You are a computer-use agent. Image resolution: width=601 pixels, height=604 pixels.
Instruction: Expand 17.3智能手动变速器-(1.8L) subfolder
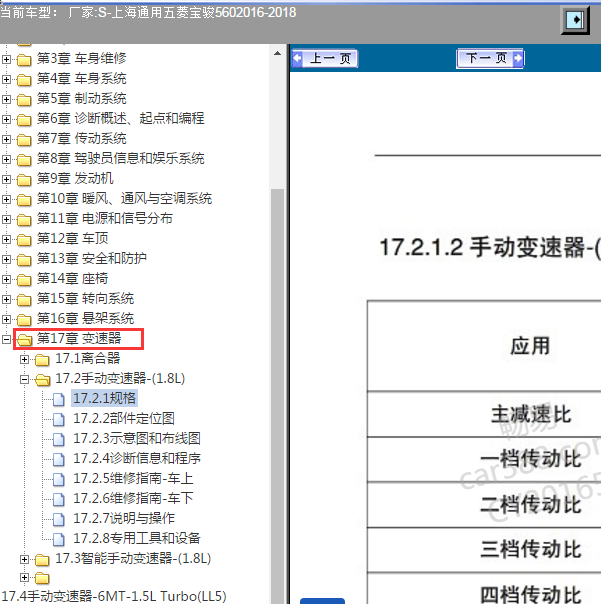[x=24, y=559]
